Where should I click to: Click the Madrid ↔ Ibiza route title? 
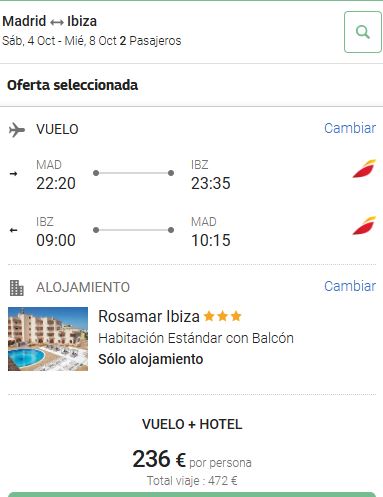[50, 21]
